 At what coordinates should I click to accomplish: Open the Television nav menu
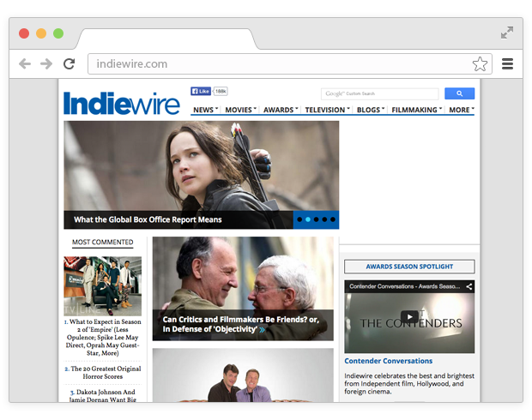pyautogui.click(x=327, y=110)
